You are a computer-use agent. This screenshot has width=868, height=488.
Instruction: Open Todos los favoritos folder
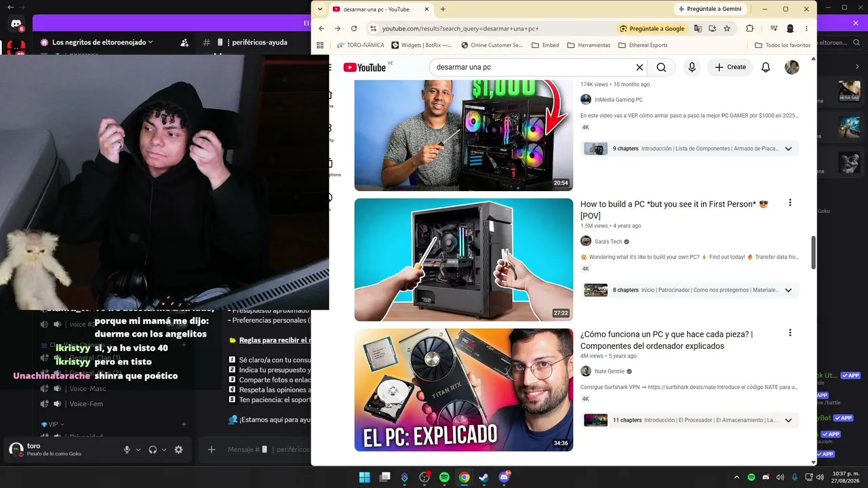(783, 45)
